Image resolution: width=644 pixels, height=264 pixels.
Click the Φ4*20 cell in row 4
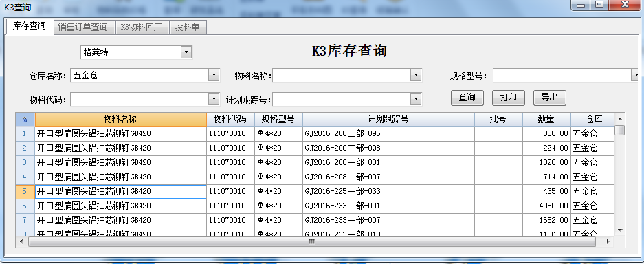[278, 177]
